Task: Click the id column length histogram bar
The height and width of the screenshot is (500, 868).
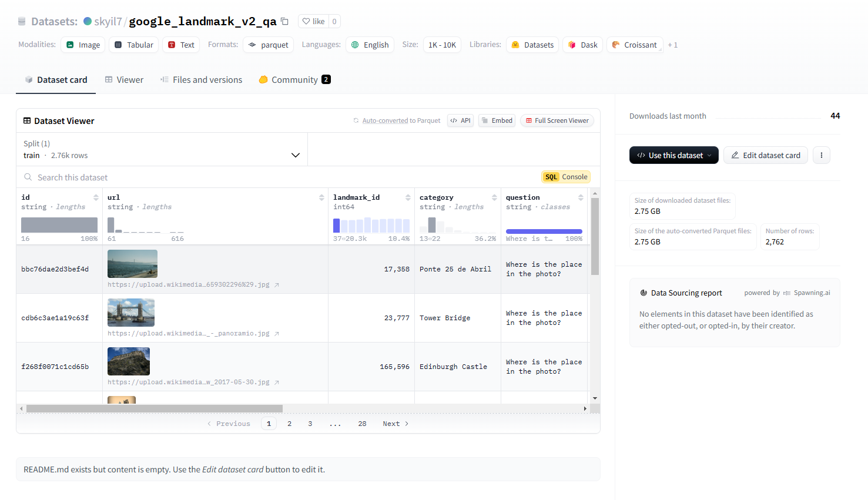Action: point(59,225)
